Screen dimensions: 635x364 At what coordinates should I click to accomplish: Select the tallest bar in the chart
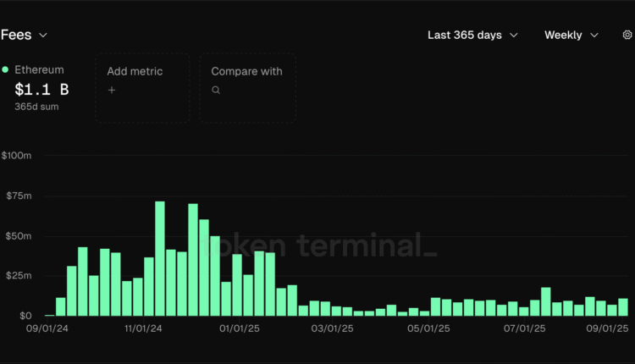point(160,258)
